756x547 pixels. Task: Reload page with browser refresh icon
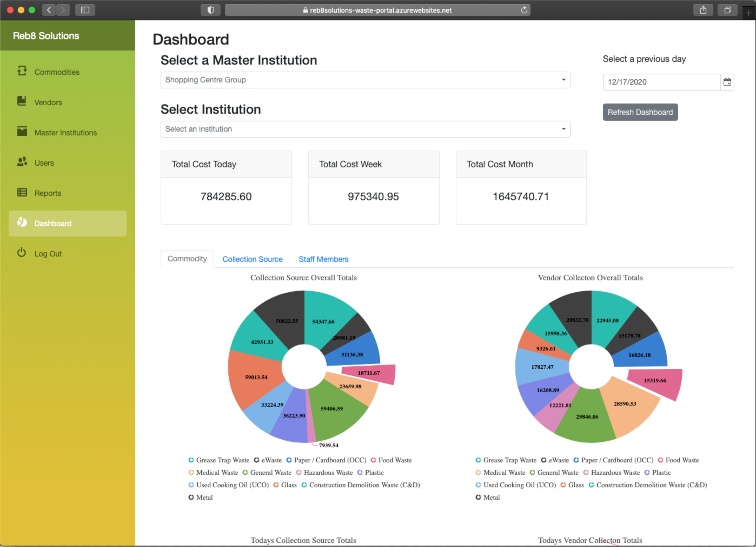524,10
